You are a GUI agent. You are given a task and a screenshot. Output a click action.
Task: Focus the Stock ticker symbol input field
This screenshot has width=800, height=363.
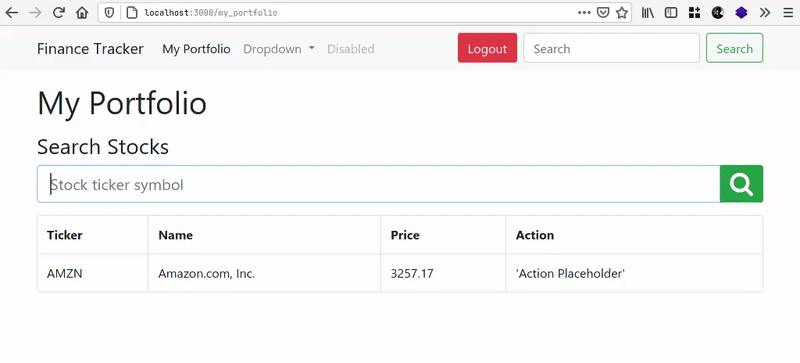click(x=378, y=184)
